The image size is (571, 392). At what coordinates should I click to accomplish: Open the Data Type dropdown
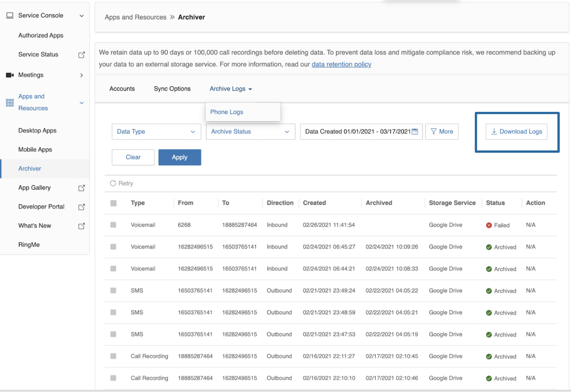156,131
